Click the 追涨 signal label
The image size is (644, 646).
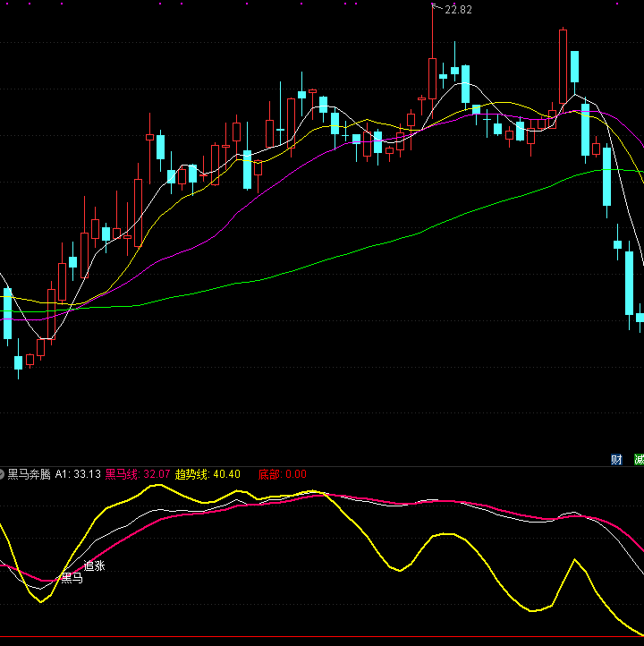[94, 566]
